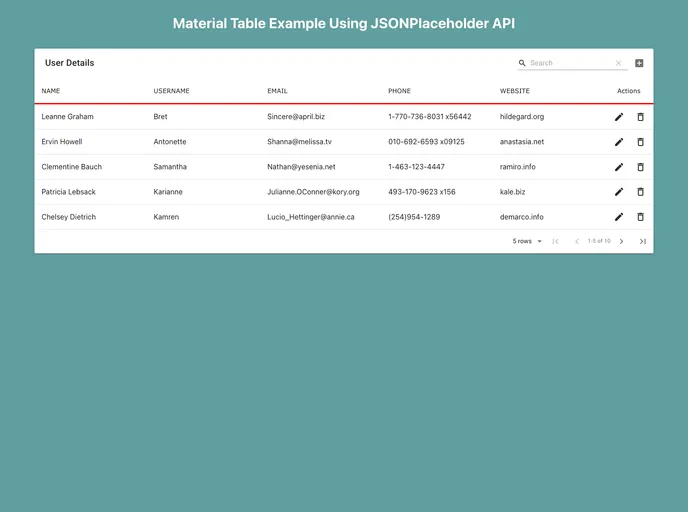Click email Shanna@melissa.tv

pos(299,142)
